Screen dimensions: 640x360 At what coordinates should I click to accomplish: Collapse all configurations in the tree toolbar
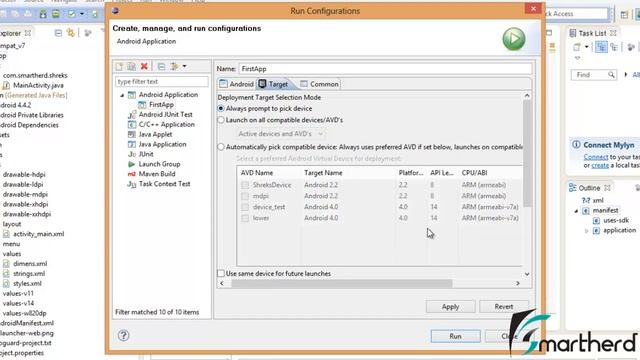click(x=162, y=66)
